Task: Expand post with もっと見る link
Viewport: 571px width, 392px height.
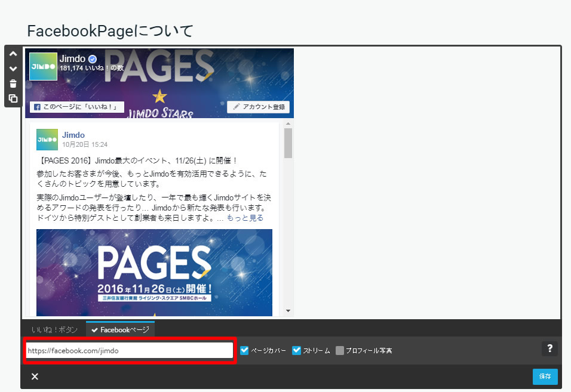Action: [245, 218]
